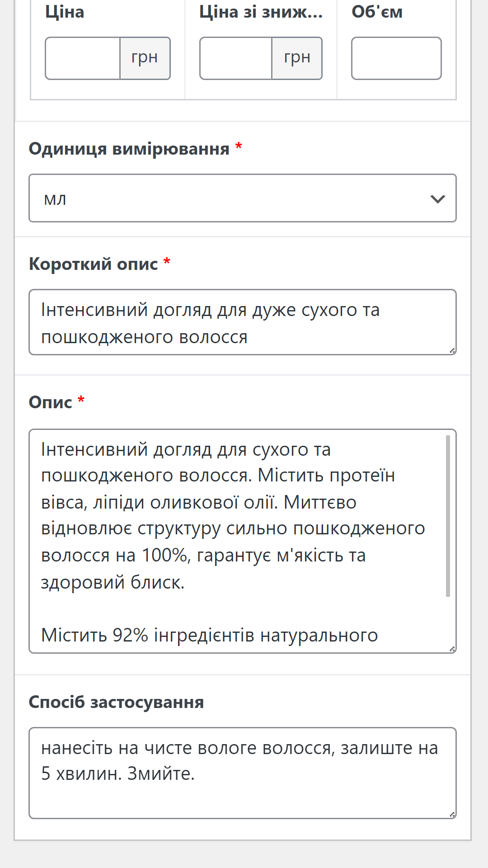Click the грн suffix beside Ціна field
The image size is (488, 868).
[x=145, y=58]
